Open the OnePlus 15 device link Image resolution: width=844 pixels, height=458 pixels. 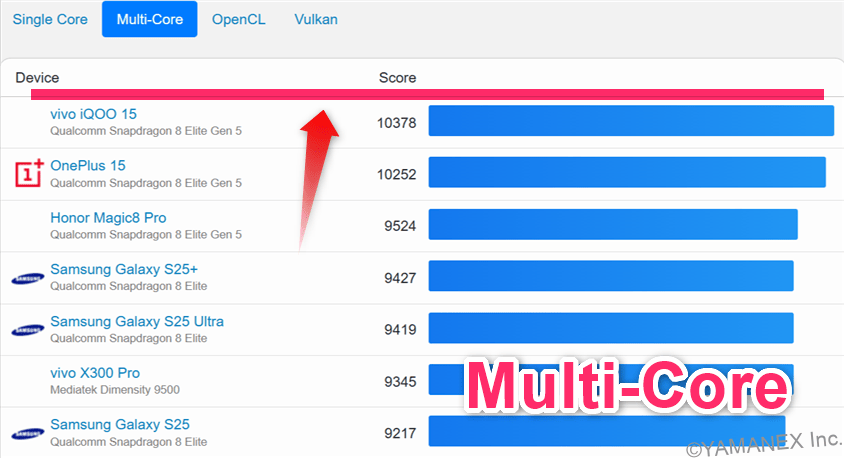click(x=88, y=166)
